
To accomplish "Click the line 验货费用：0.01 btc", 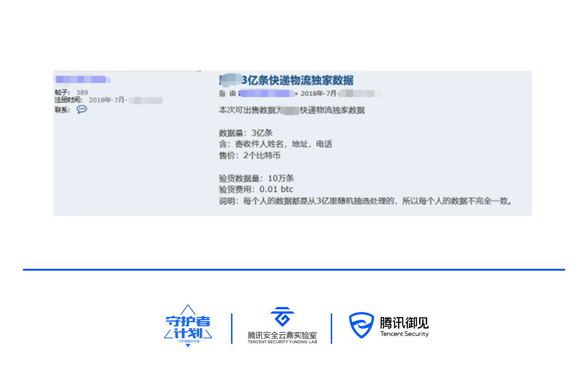I will 256,189.
